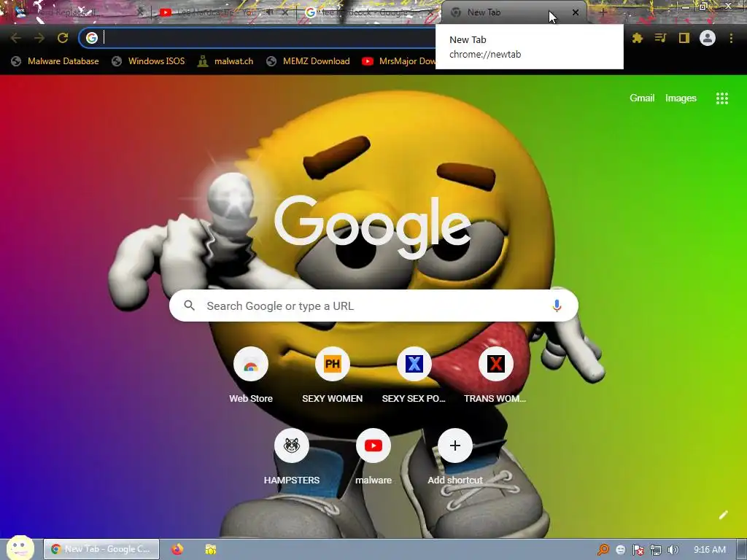Open the network tray icon
Image resolution: width=747 pixels, height=560 pixels.
tap(656, 550)
